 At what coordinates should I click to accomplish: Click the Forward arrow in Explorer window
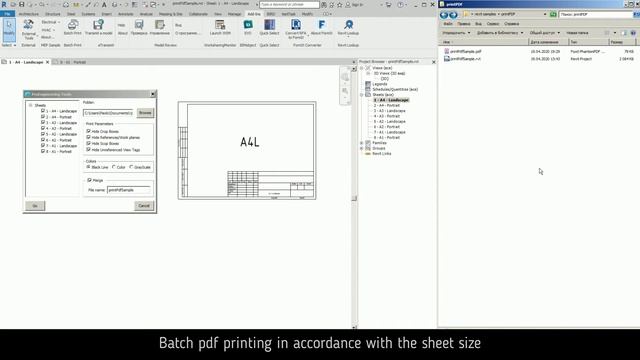click(x=453, y=15)
